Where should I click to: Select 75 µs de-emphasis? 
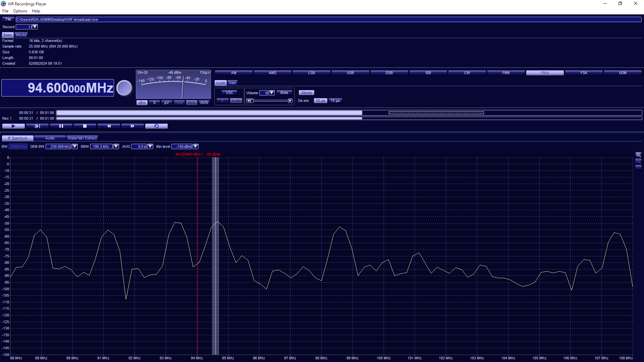pos(335,101)
